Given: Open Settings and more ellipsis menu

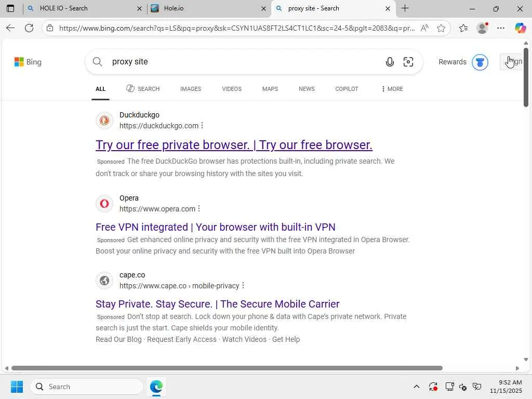Looking at the screenshot, I should point(501,28).
